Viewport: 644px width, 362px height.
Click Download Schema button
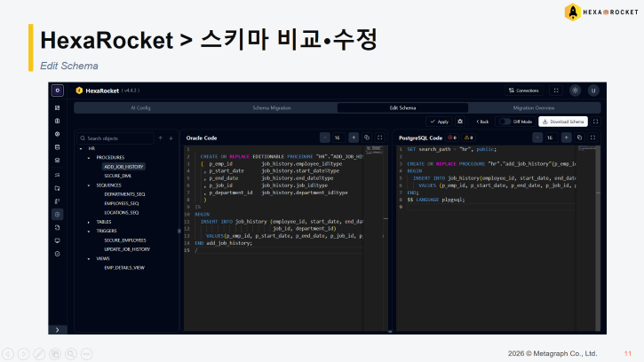pos(563,122)
